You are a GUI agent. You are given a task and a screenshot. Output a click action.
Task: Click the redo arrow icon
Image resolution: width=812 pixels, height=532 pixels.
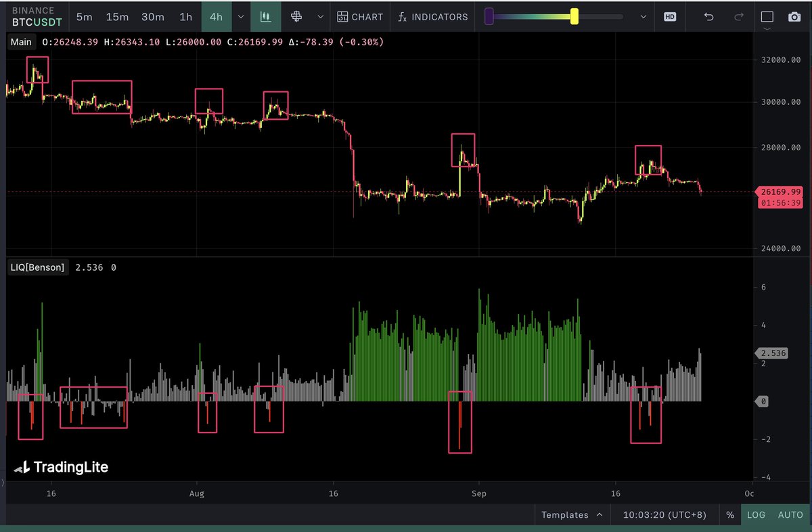pyautogui.click(x=739, y=17)
